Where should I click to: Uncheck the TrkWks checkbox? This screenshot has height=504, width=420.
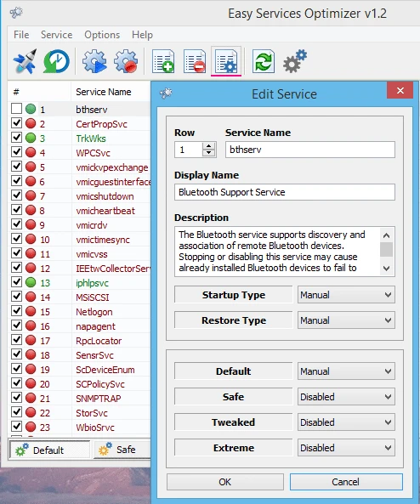(16, 138)
